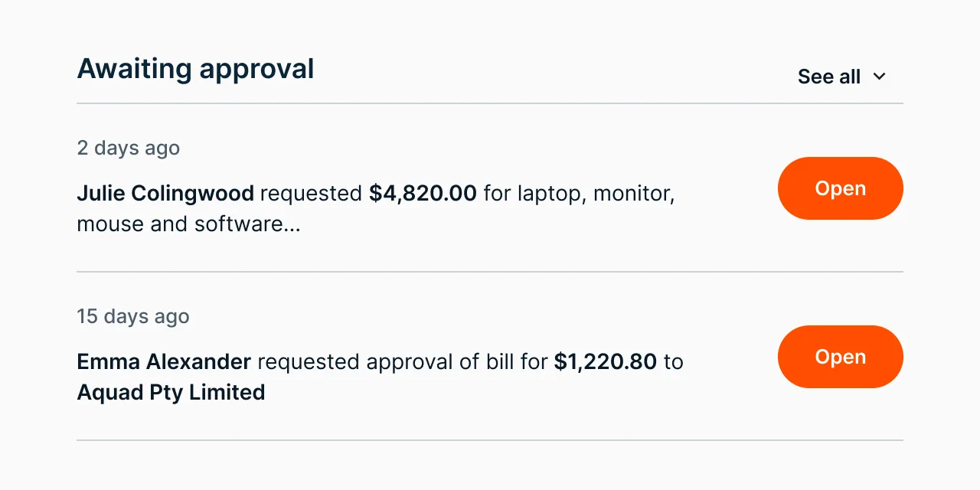
Task: Click the 2 days ago timestamp
Action: [129, 148]
